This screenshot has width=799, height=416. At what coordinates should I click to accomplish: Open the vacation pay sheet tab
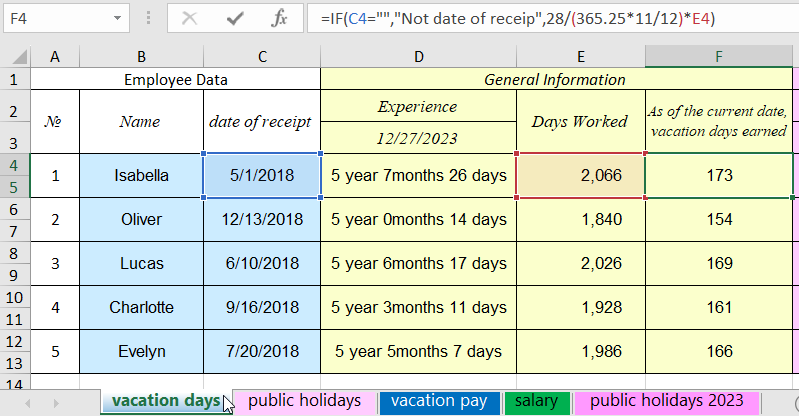(438, 401)
